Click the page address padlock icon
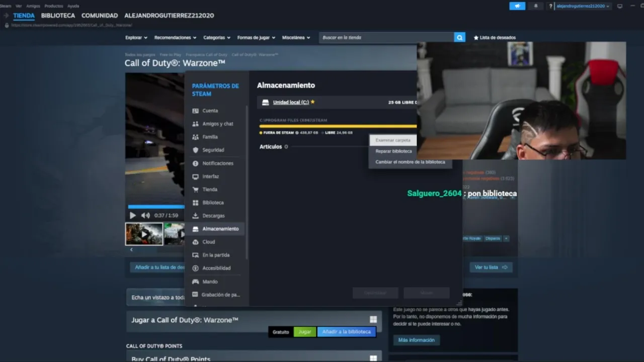The image size is (644, 362). click(x=7, y=25)
